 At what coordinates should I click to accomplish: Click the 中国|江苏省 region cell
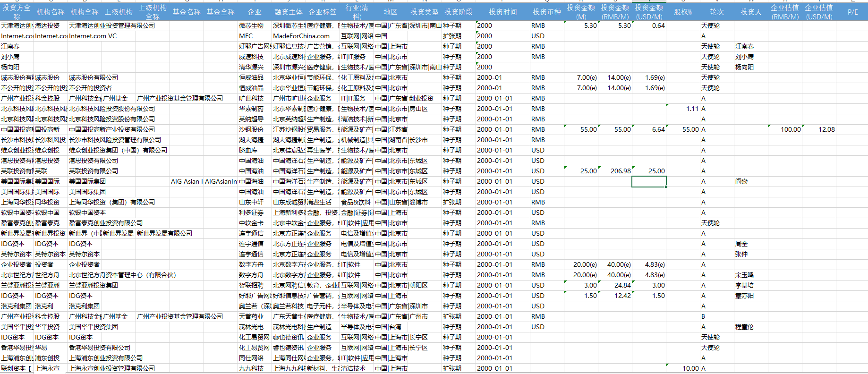[391, 129]
